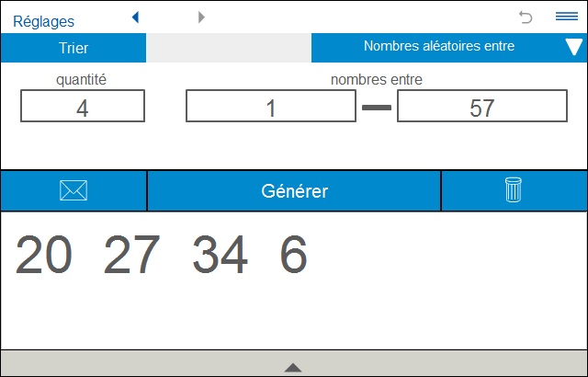Click the generated number 6
The image size is (588, 377).
pos(293,255)
